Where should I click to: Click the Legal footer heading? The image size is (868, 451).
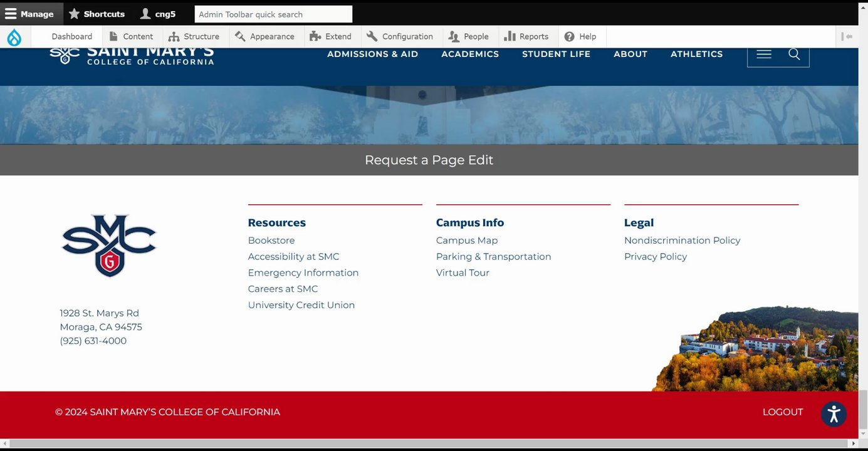[x=639, y=223]
